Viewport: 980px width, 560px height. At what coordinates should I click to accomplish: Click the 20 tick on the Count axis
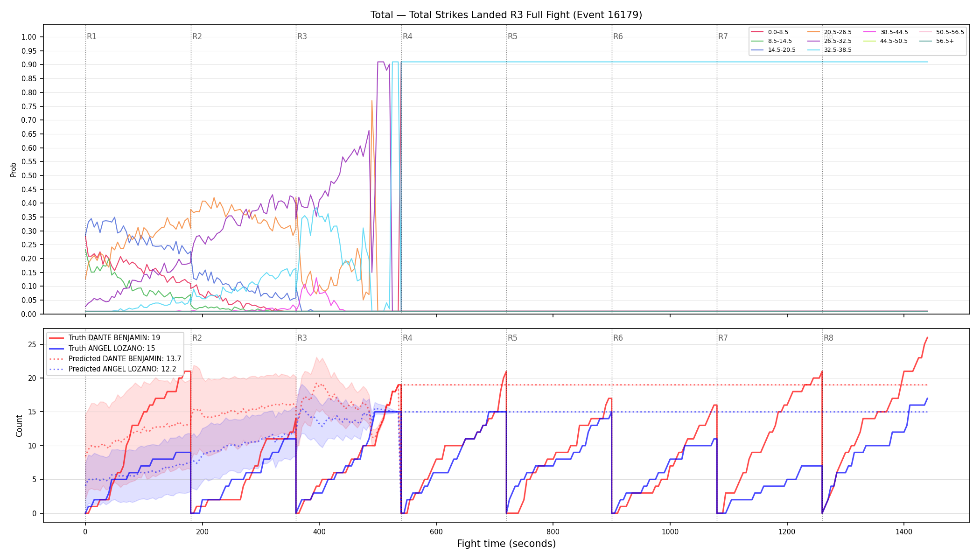32,378
